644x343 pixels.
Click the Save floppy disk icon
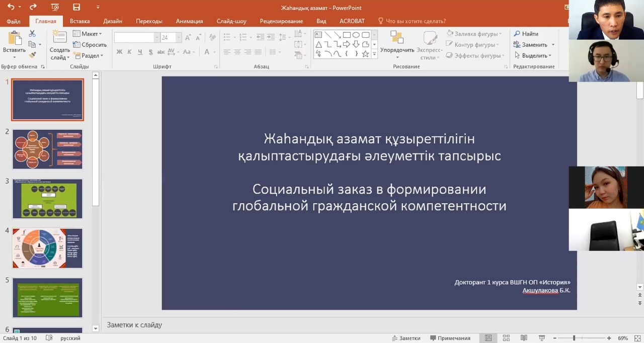pyautogui.click(x=76, y=7)
